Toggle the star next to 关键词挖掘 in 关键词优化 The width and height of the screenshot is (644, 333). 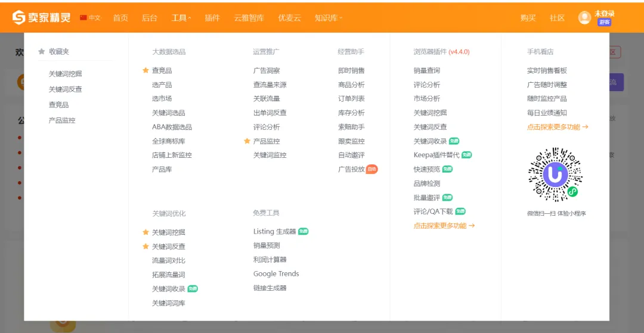pyautogui.click(x=145, y=232)
